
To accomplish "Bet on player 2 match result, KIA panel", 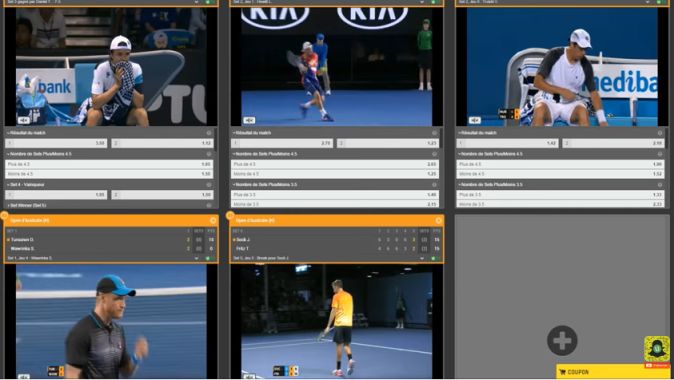I will pos(388,143).
